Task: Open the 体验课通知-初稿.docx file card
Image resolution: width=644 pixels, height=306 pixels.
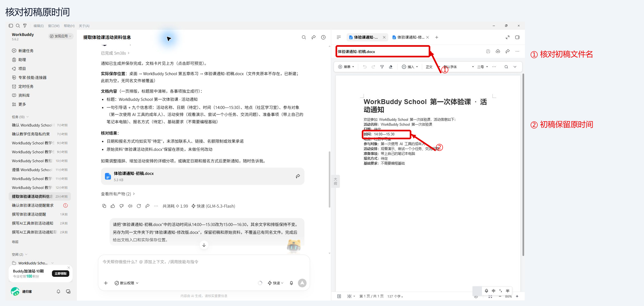Action: pyautogui.click(x=202, y=176)
